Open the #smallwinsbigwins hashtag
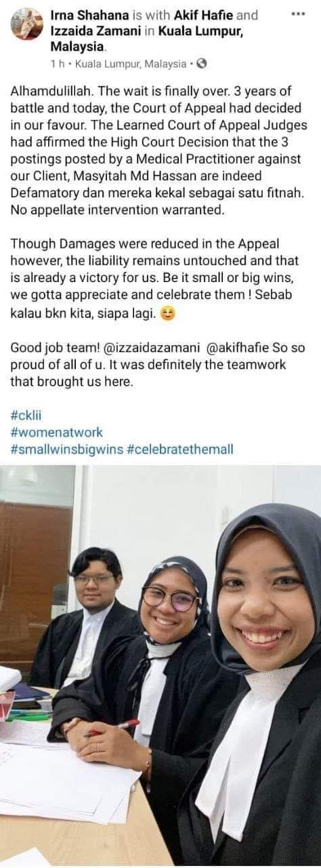 (x=66, y=449)
